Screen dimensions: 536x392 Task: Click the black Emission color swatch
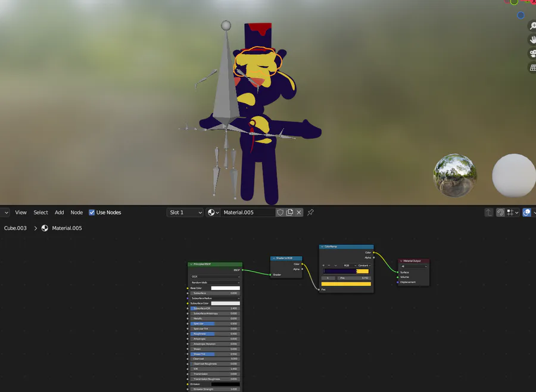click(226, 384)
